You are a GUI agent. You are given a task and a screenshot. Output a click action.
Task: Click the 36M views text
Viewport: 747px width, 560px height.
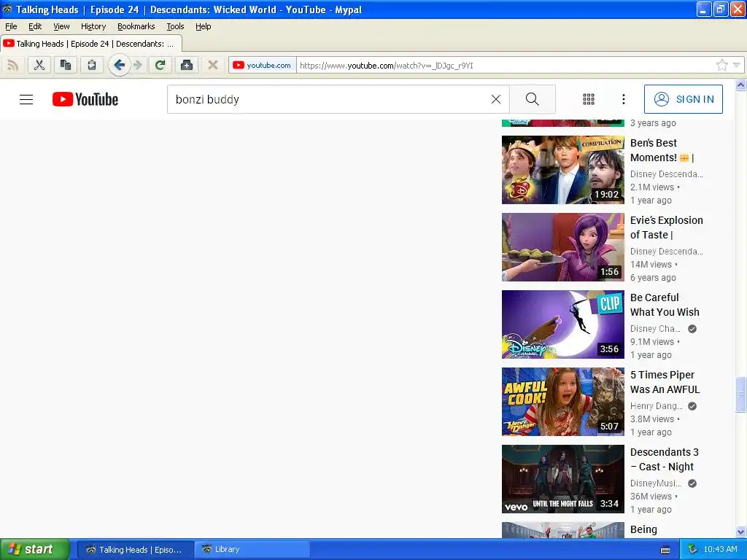[651, 496]
